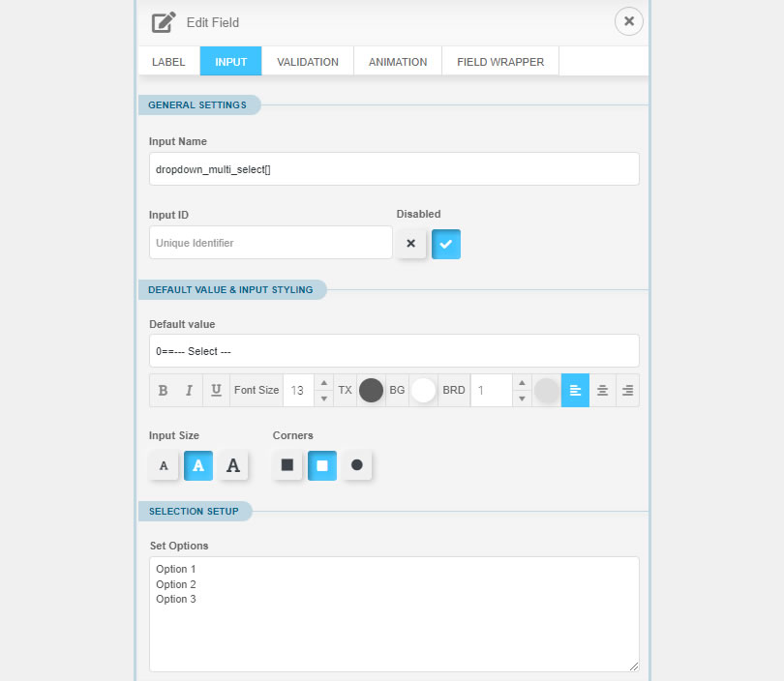Choose small Input Size
Image resolution: width=784 pixels, height=681 pixels.
pos(164,465)
